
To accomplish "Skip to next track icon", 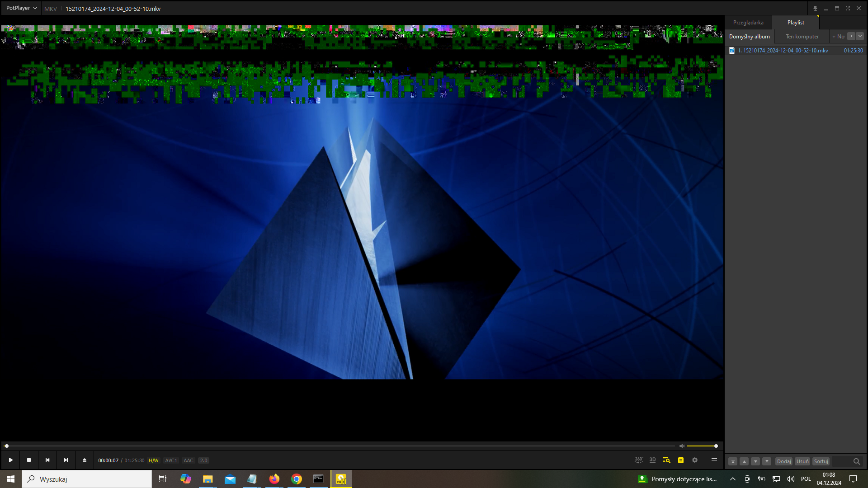I will [66, 460].
